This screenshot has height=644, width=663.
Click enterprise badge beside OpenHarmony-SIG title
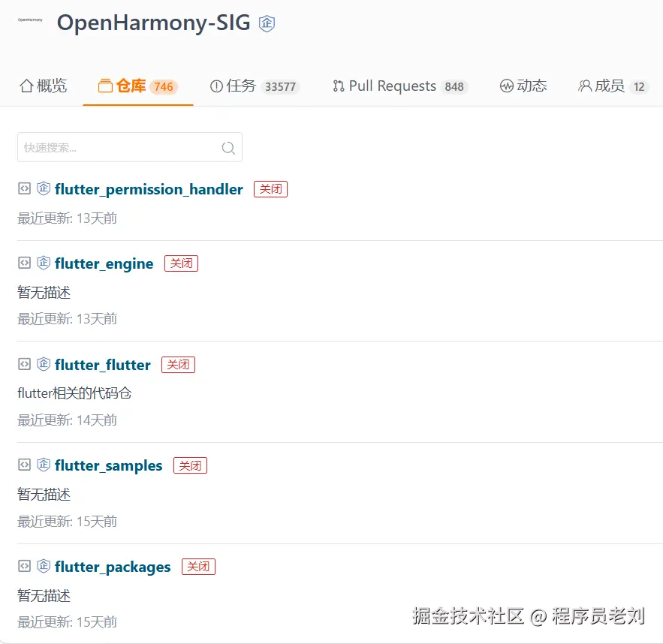267,23
